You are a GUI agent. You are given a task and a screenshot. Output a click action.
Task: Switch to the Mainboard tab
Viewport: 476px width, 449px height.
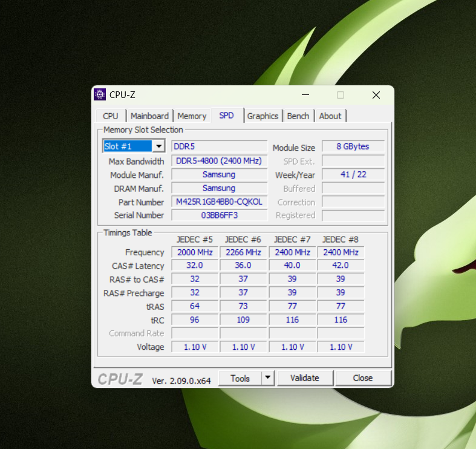point(149,116)
